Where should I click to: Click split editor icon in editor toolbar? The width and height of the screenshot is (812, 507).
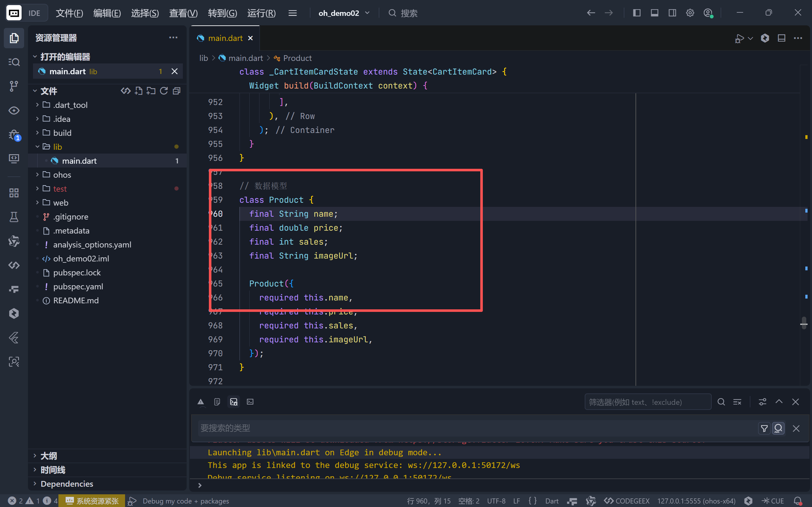pos(781,38)
